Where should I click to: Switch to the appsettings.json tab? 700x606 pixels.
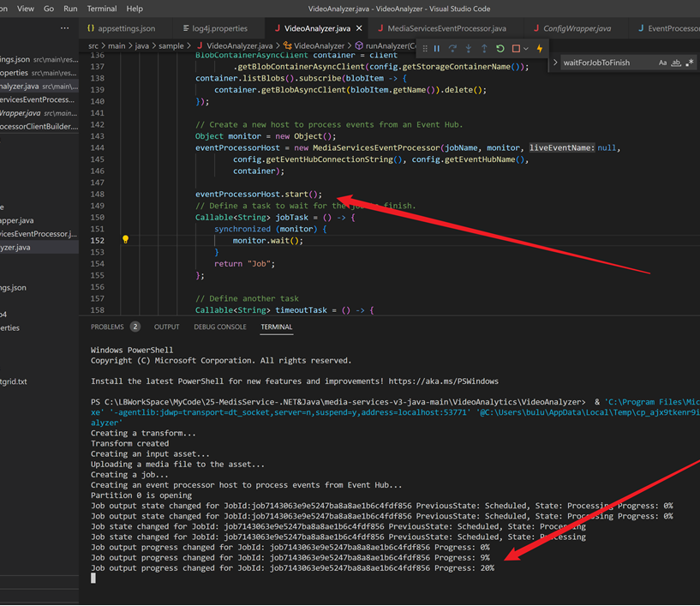tap(126, 28)
